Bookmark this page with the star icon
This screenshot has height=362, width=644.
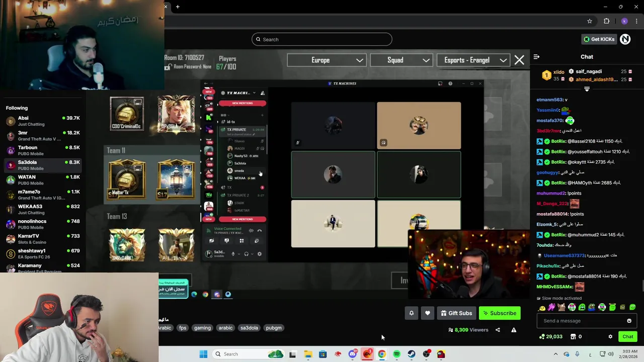tap(590, 21)
